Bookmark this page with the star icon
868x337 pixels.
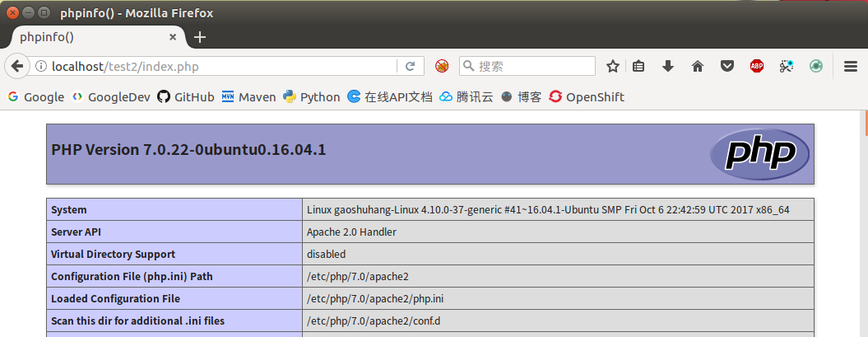tap(613, 66)
